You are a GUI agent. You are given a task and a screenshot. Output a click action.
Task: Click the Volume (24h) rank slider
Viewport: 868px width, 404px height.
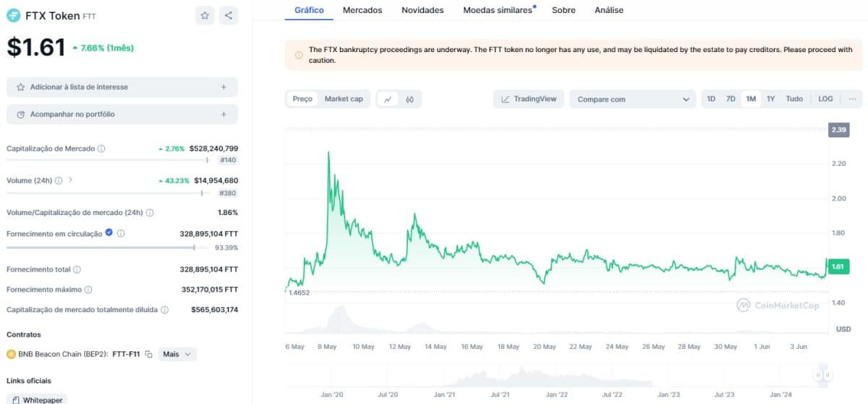[x=110, y=193]
